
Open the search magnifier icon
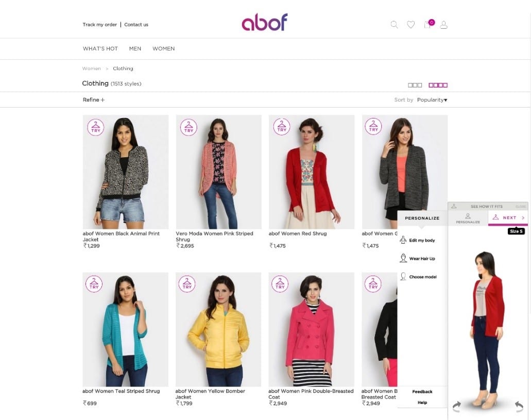click(x=394, y=25)
